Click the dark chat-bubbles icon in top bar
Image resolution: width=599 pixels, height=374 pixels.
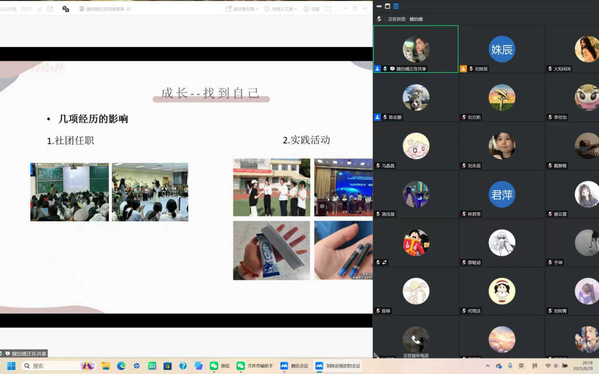(x=66, y=9)
